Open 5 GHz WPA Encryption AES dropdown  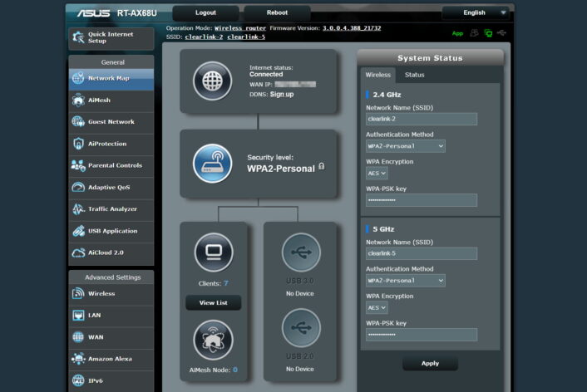click(377, 307)
